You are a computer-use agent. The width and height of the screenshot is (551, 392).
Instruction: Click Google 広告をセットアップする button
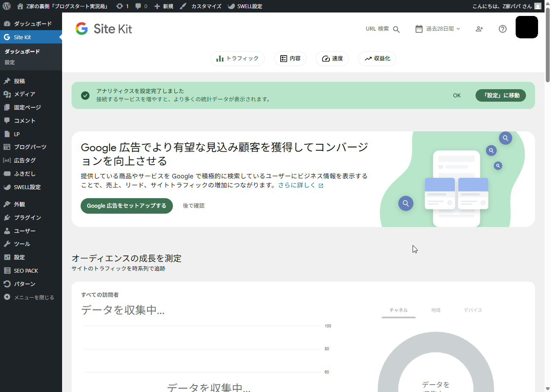tap(127, 206)
